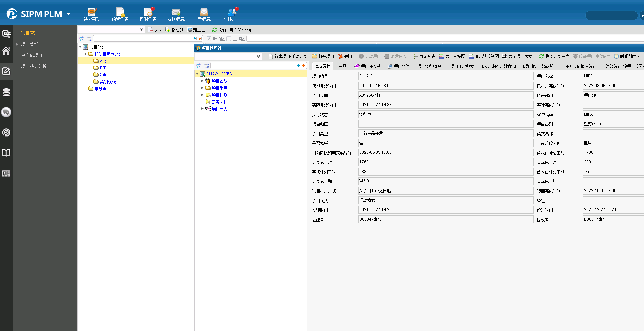Screen dimensions: 644x331
Task: Open the 时间刻度 dropdown
Action: [627, 56]
